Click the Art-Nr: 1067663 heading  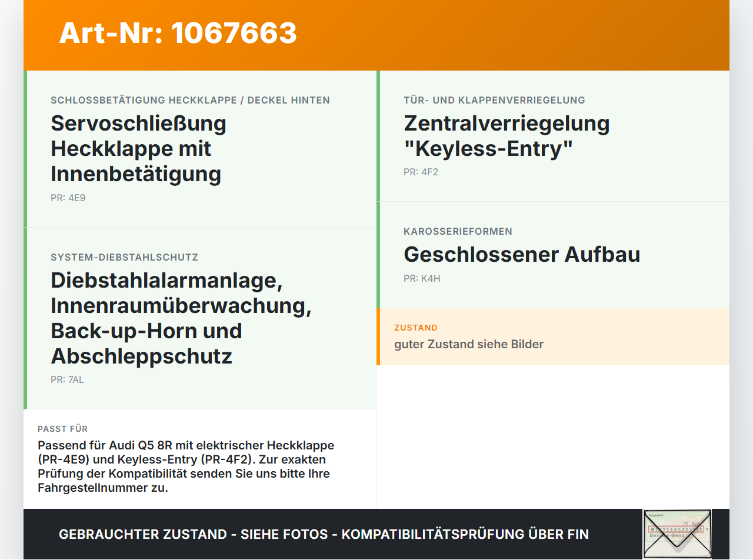tap(178, 33)
